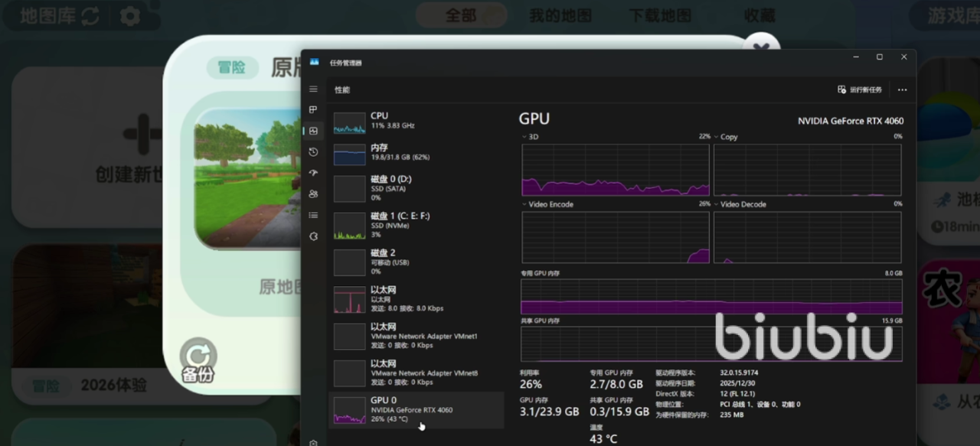Open game settings gear icon
Viewport: 980px width, 446px height.
click(x=130, y=16)
